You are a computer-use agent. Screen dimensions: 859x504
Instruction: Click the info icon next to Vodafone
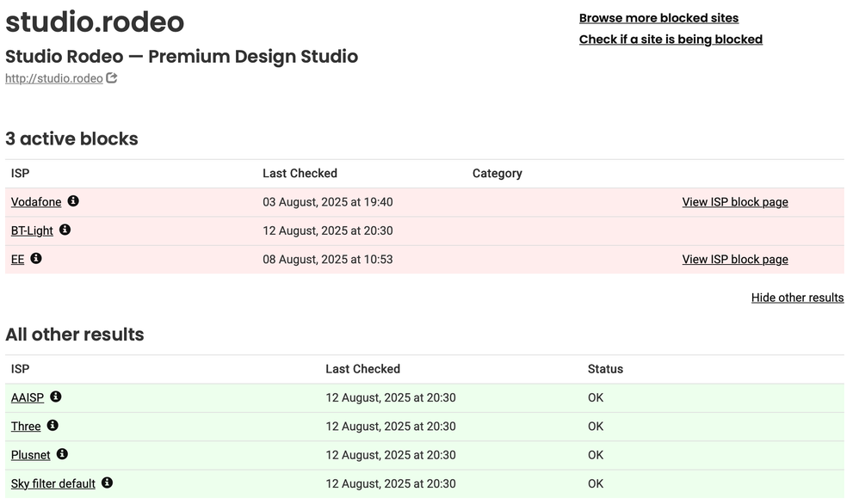pos(73,201)
